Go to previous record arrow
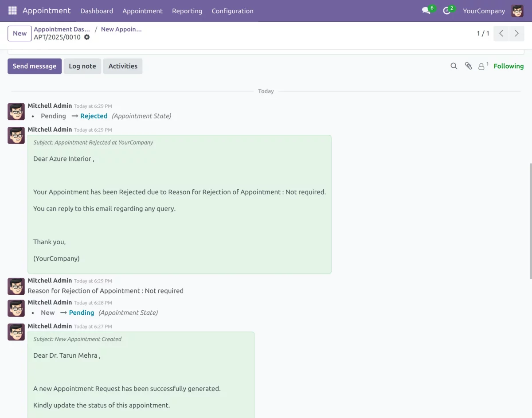This screenshot has height=418, width=532. [x=501, y=33]
